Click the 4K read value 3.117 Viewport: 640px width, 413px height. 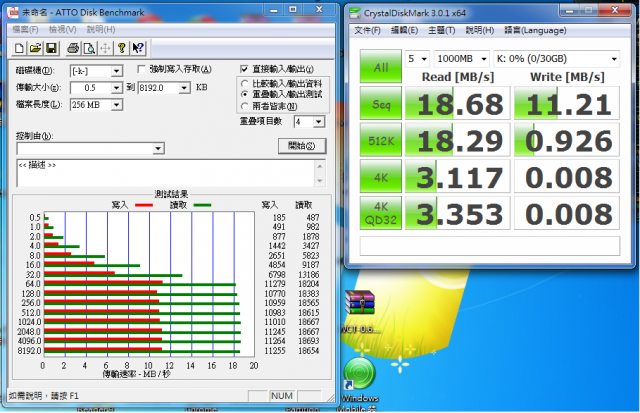(458, 177)
